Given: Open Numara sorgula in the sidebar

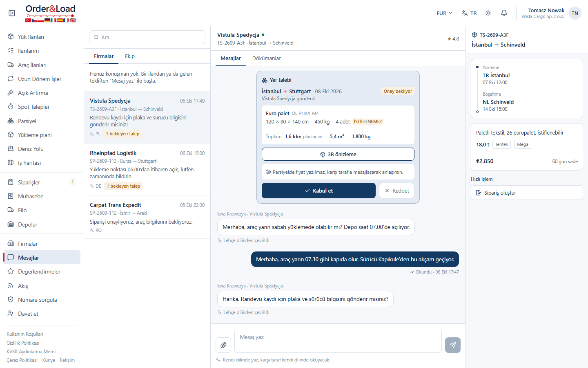Looking at the screenshot, I should click(42, 300).
